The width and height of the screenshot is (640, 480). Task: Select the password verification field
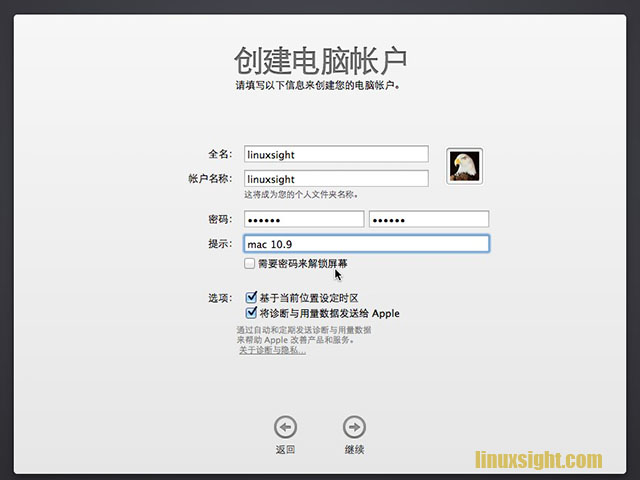coord(429,219)
